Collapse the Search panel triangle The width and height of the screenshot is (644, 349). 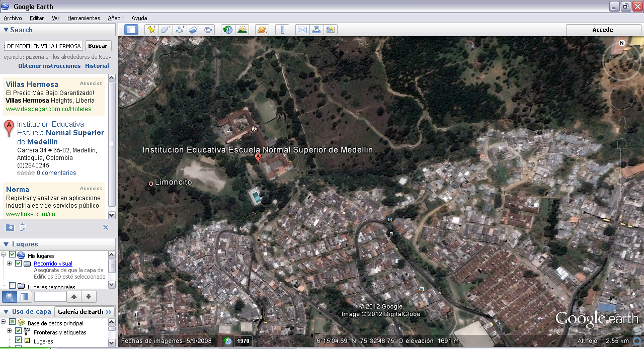tap(6, 30)
